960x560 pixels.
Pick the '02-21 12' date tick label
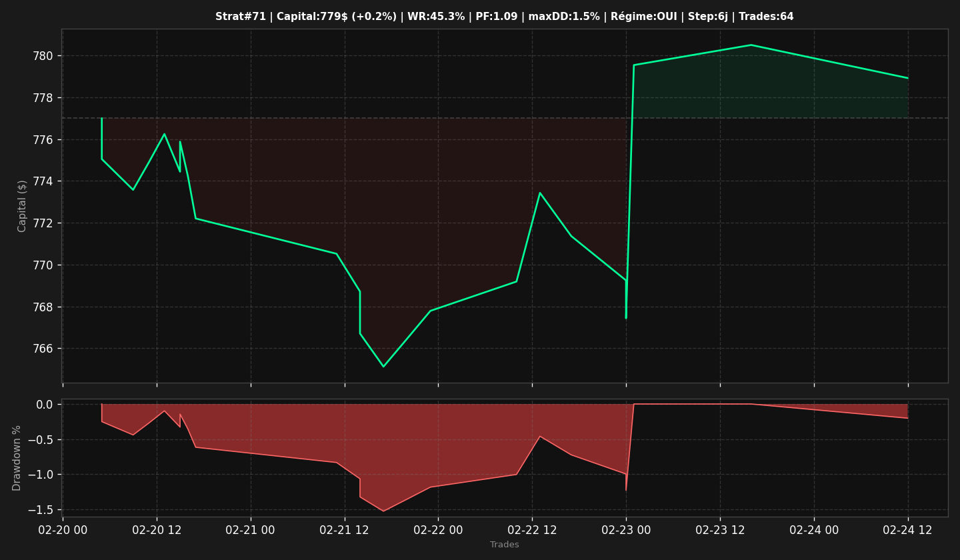pos(345,530)
